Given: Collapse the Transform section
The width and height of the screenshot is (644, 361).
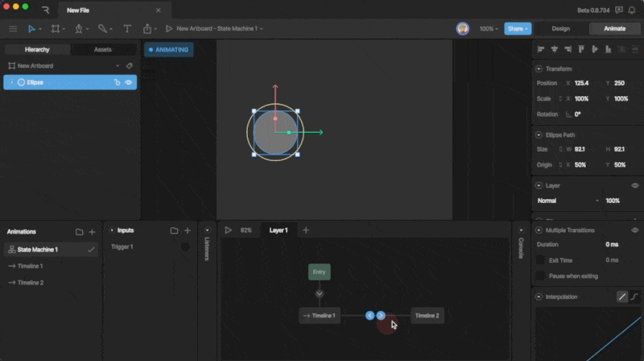Looking at the screenshot, I should 539,68.
